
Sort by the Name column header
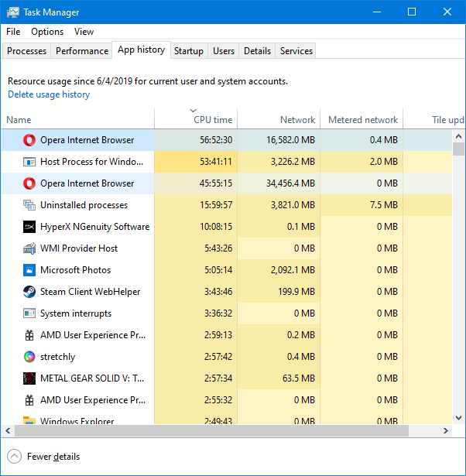coord(78,118)
